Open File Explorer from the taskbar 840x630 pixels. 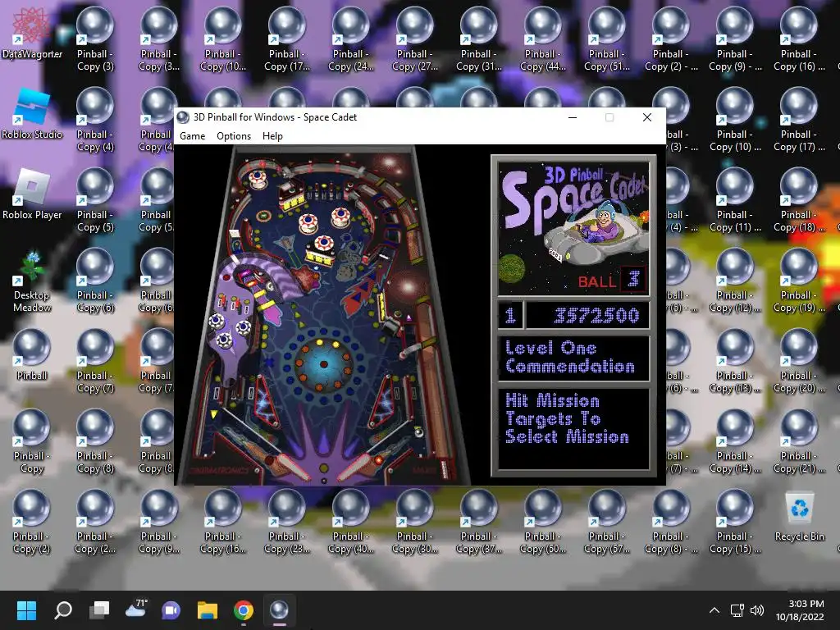(208, 610)
